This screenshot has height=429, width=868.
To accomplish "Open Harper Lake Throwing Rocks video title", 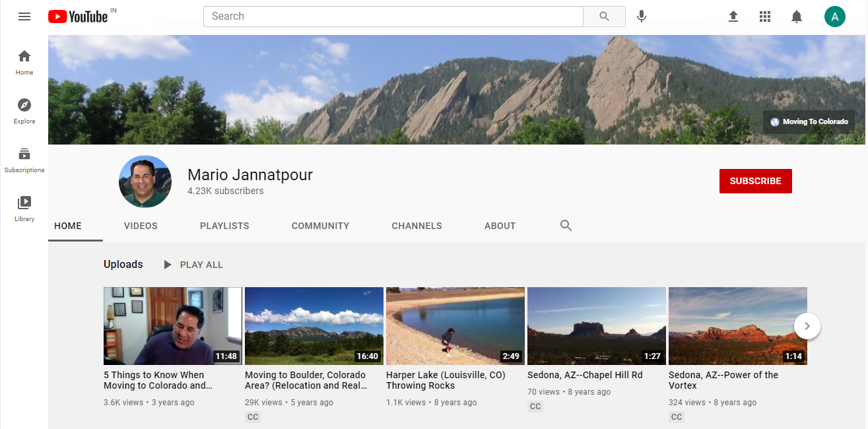I will 446,380.
